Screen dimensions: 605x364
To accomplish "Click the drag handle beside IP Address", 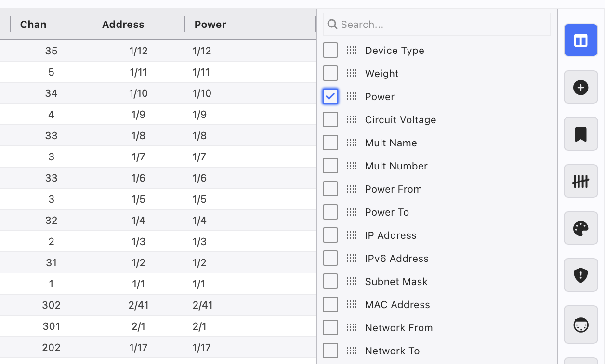I will click(352, 235).
